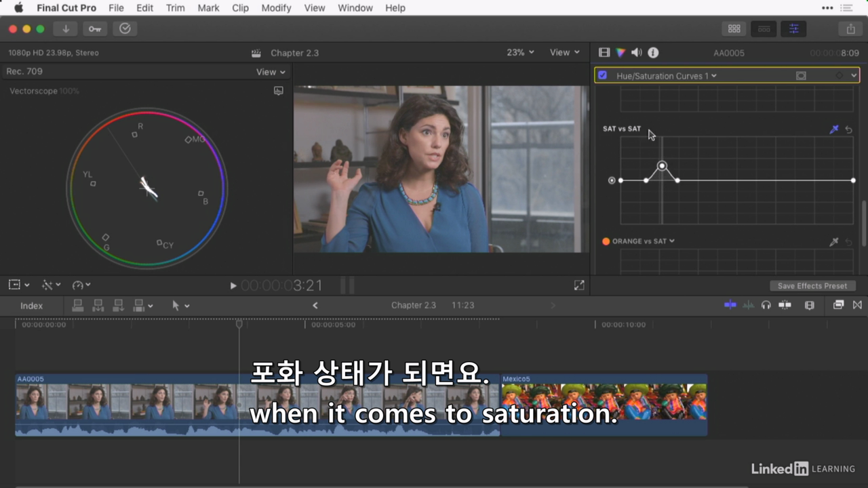Toggle audio skimming waveform button
The height and width of the screenshot is (488, 868).
(x=749, y=305)
